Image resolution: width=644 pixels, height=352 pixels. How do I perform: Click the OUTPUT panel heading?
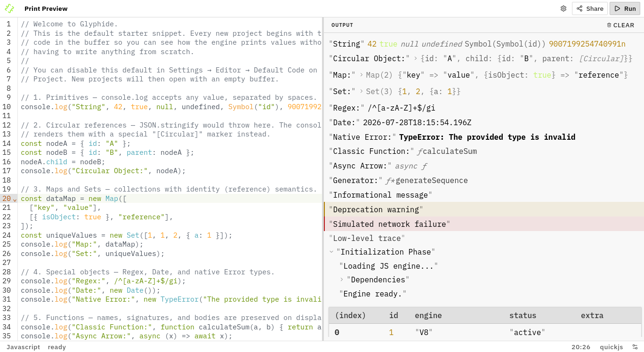(x=342, y=25)
